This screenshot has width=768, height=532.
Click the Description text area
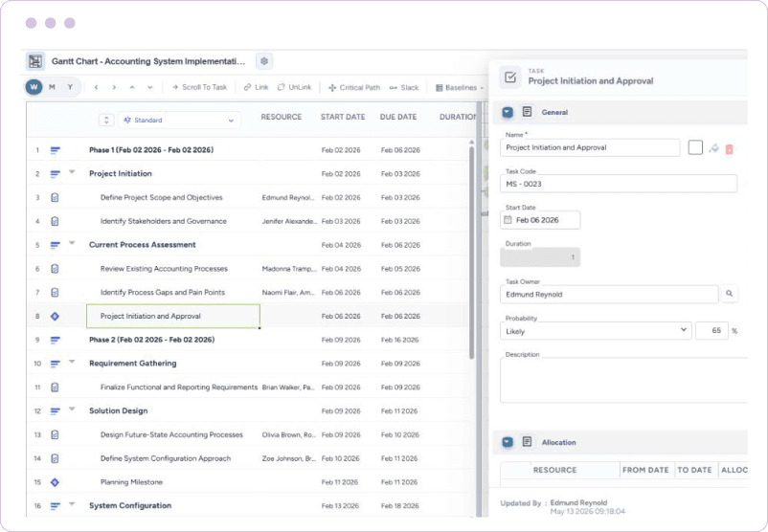623,380
